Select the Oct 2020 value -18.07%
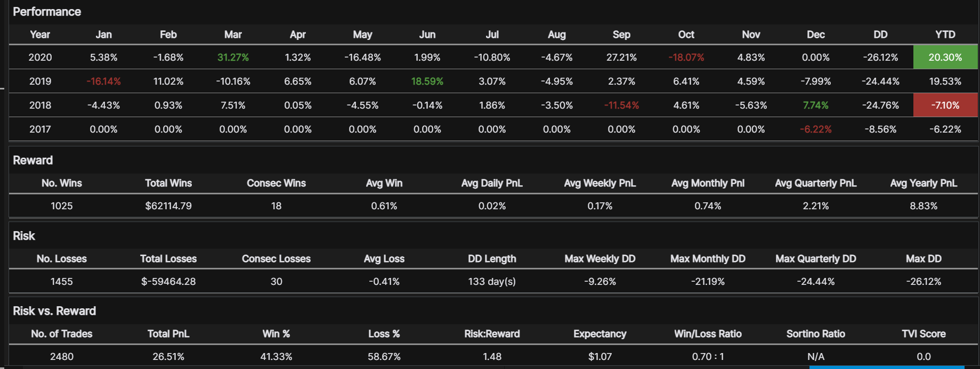980x369 pixels. coord(686,58)
